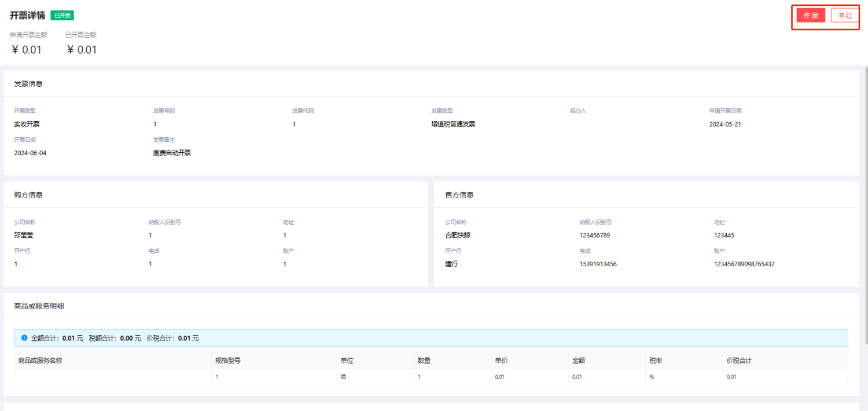868x411 pixels.
Task: Select seller company name 合肥快鲸
Action: (458, 235)
